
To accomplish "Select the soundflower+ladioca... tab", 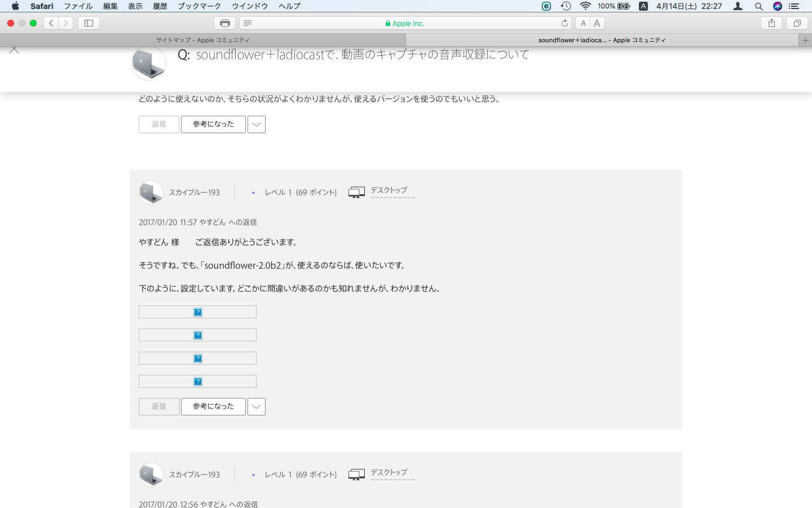I will [x=602, y=40].
